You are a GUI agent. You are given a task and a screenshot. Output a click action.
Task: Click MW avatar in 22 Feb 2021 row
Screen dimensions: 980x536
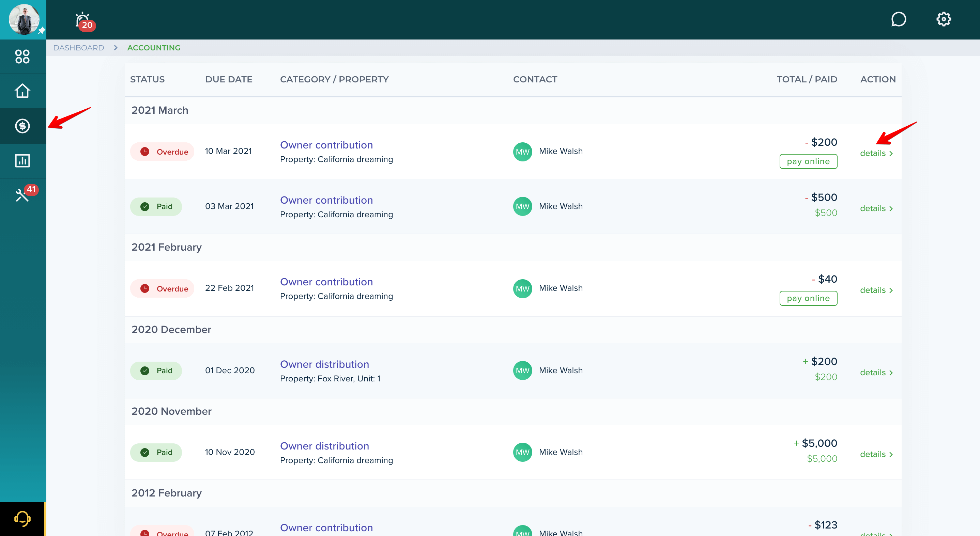[522, 288]
